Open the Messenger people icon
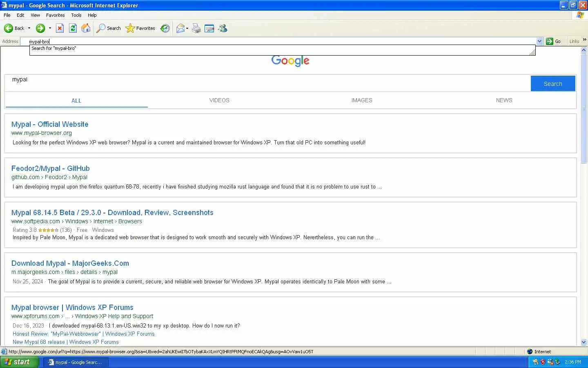Image resolution: width=588 pixels, height=368 pixels. [x=223, y=28]
